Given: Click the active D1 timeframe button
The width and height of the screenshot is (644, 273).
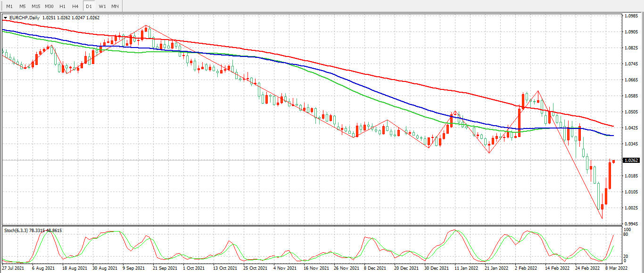Looking at the screenshot, I should [89, 6].
